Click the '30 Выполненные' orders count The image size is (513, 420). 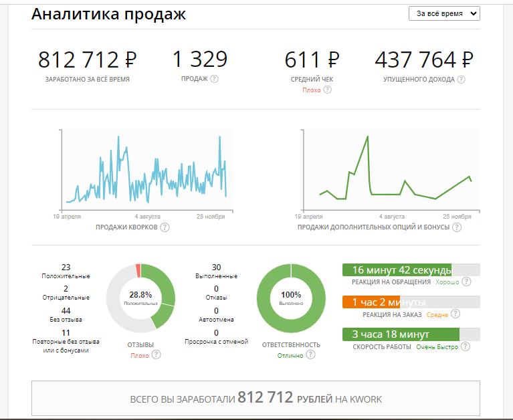pyautogui.click(x=216, y=271)
